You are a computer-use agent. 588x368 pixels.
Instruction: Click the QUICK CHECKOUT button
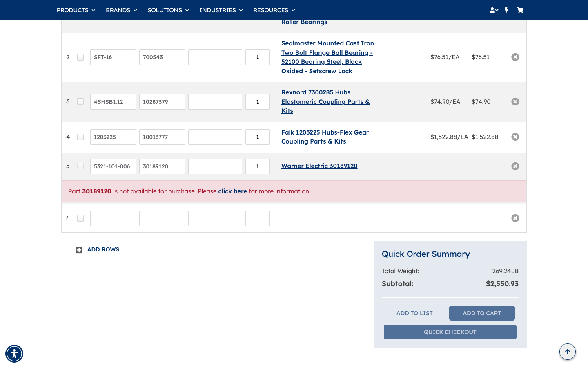tap(450, 332)
